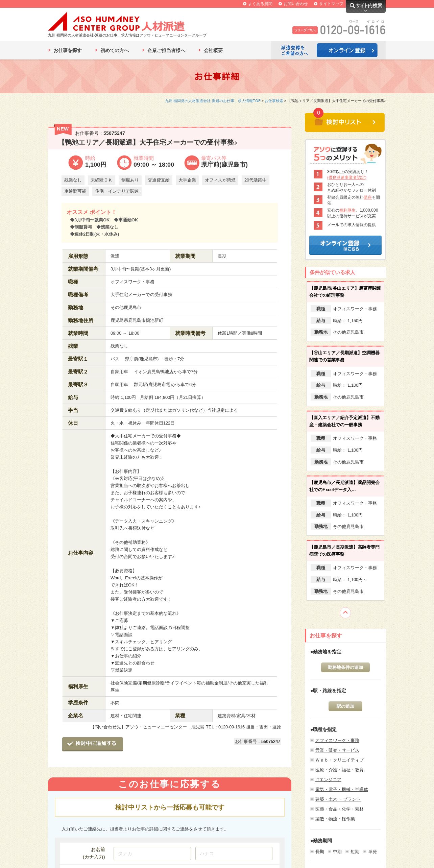The height and width of the screenshot is (868, 434).
Task: Click 派遣登録をご希望の方へ label
Action: tap(294, 50)
